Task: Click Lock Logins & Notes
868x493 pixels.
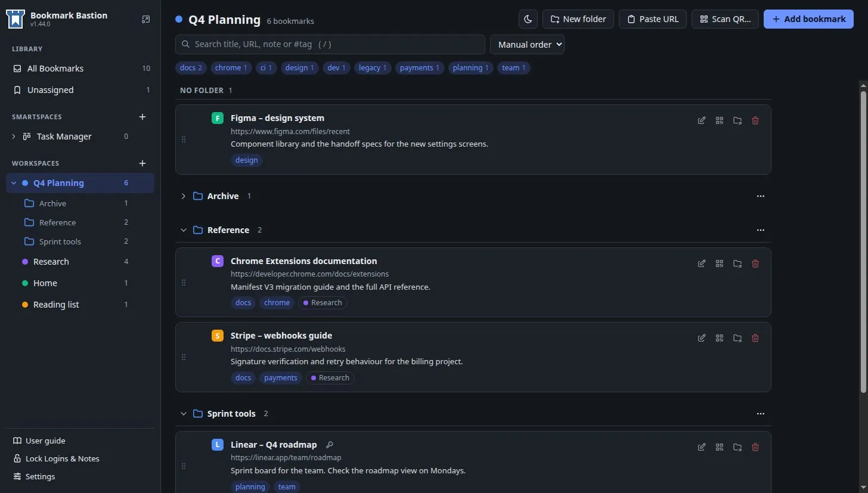Action: click(x=56, y=459)
